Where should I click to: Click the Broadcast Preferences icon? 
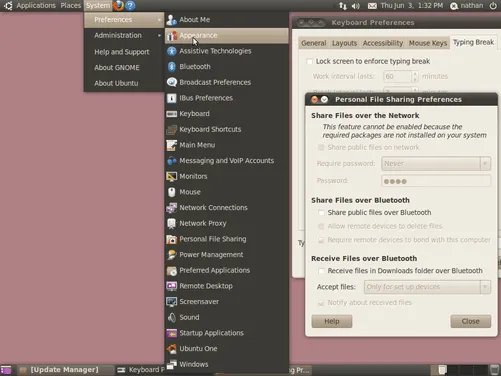tap(171, 82)
